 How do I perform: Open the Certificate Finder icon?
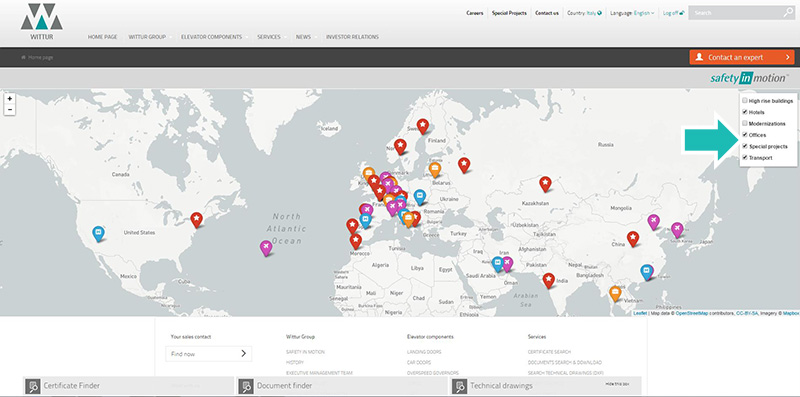[x=33, y=386]
